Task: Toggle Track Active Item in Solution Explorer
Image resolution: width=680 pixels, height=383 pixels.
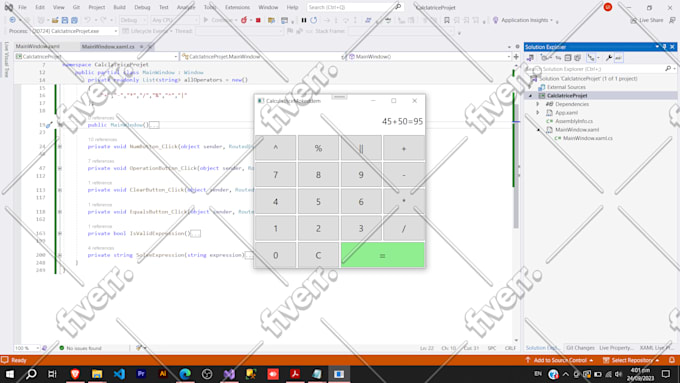Action: pyautogui.click(x=591, y=58)
